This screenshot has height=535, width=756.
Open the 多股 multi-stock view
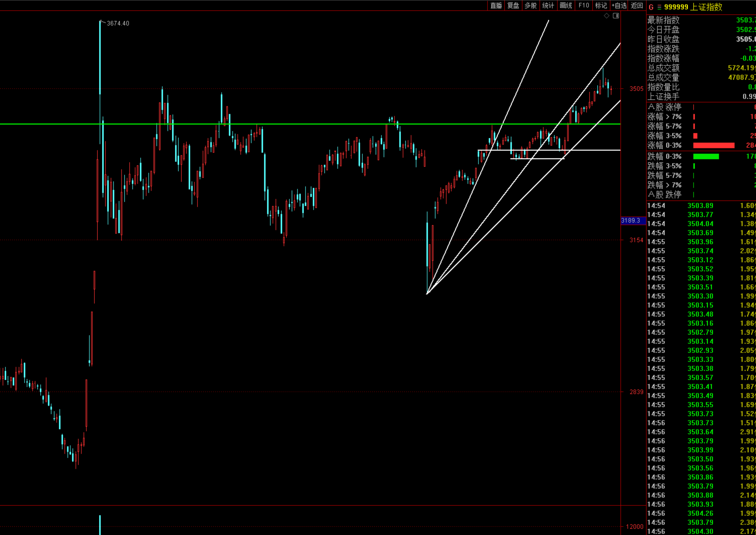(x=530, y=5)
